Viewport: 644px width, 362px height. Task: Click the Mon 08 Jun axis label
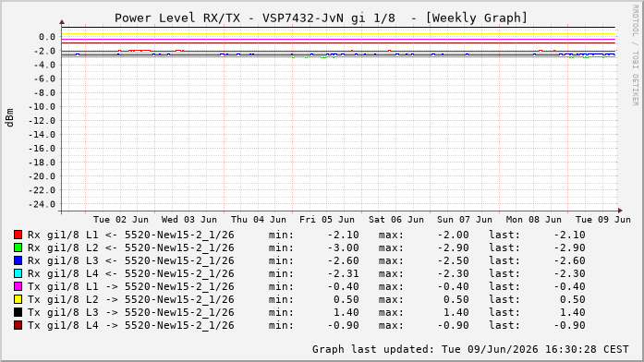(x=533, y=220)
